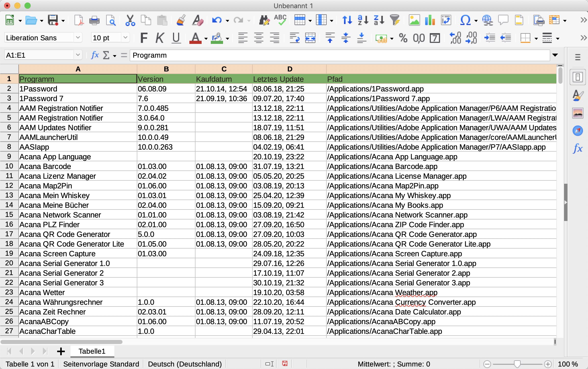Image resolution: width=588 pixels, height=369 pixels.
Task: Open the Find & Replace binoculars icon
Action: pyautogui.click(x=264, y=20)
